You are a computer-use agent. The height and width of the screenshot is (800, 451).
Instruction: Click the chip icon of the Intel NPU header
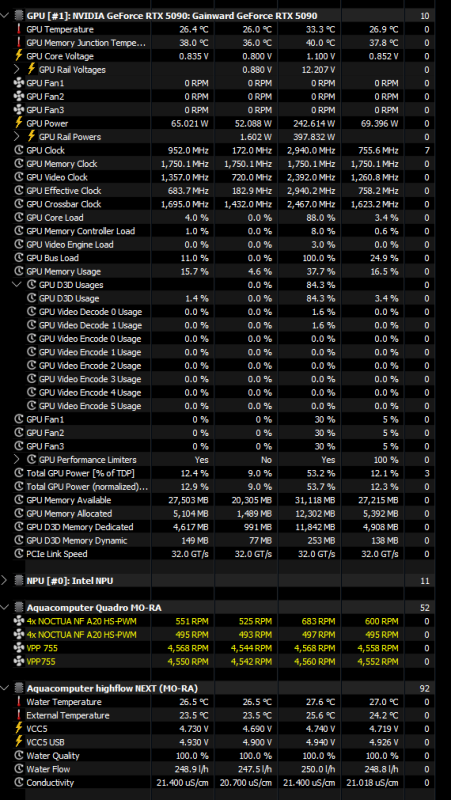coord(19,581)
